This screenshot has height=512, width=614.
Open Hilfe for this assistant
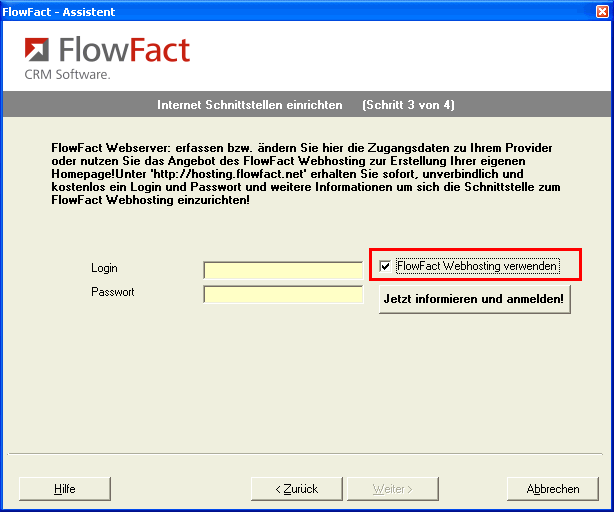pos(65,489)
